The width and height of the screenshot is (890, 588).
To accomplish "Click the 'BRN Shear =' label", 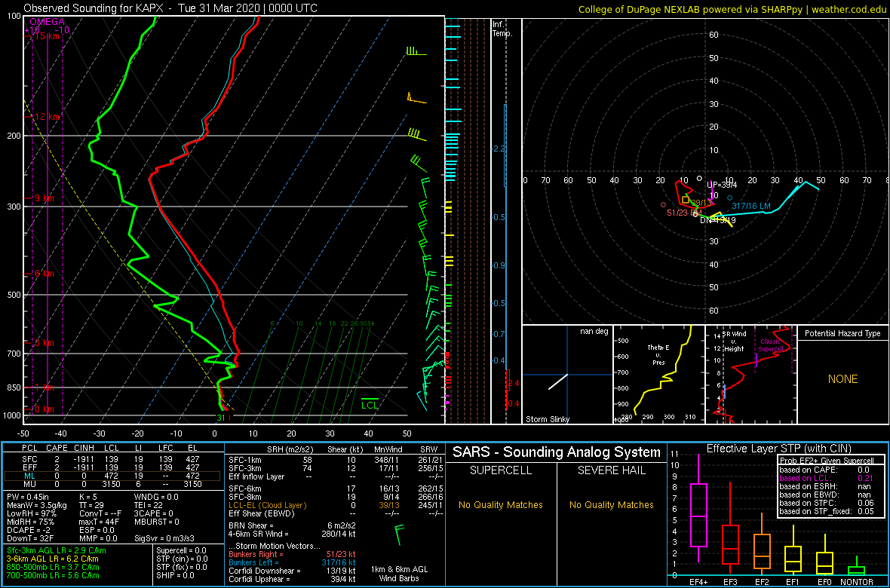I will click(250, 525).
